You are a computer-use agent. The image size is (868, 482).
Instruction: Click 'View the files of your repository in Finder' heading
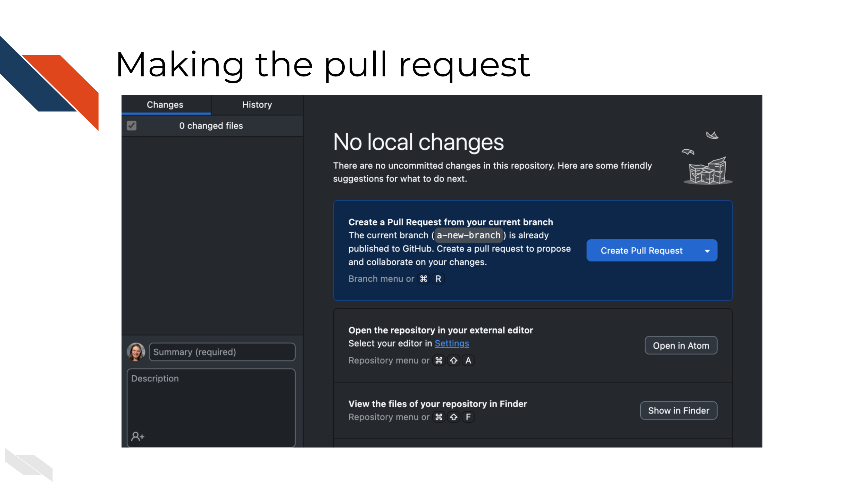(437, 404)
